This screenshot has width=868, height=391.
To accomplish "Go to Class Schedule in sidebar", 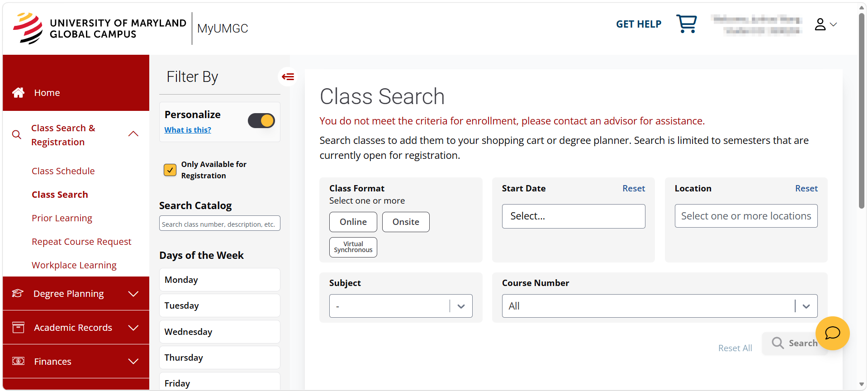I will click(x=63, y=171).
